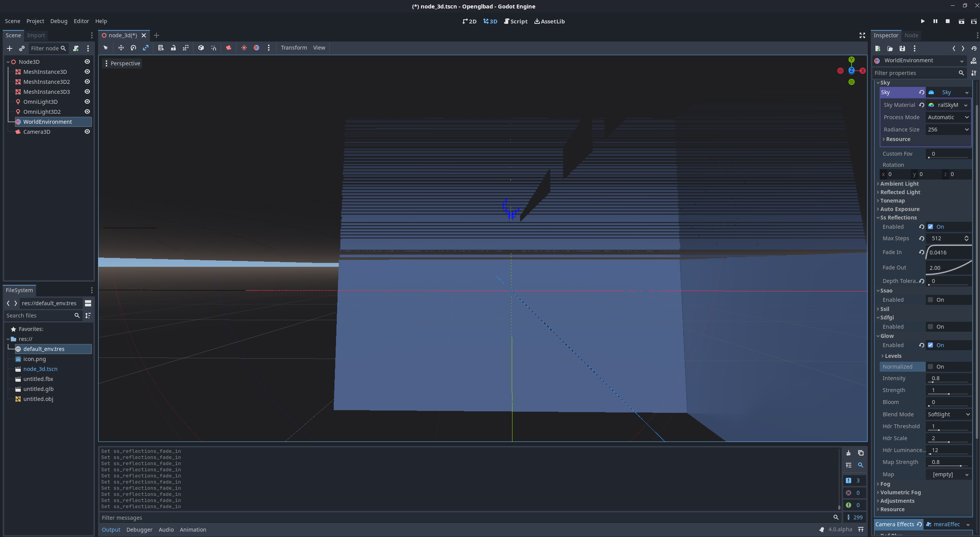Viewport: 980px width, 537px height.
Task: Click the list selectable nodes icon
Action: (161, 48)
